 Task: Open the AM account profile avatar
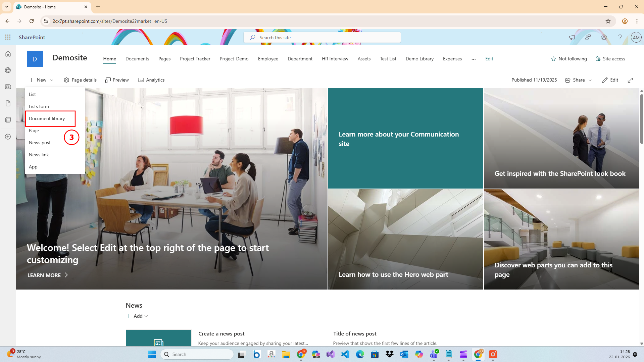[636, 38]
